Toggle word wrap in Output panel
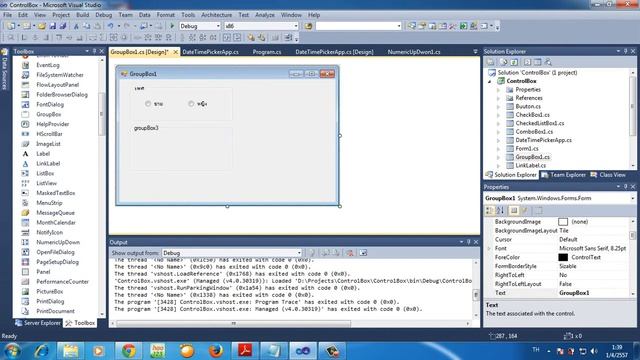 click(363, 253)
